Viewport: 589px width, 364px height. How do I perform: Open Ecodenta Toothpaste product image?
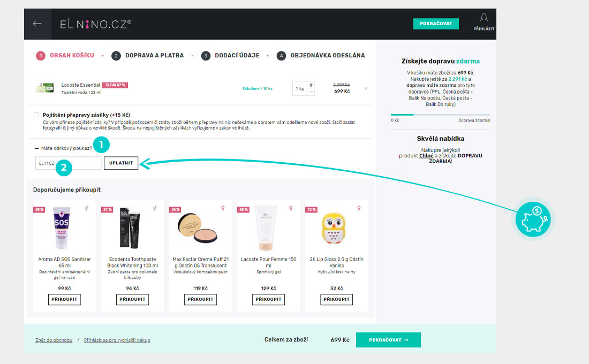[x=130, y=228]
